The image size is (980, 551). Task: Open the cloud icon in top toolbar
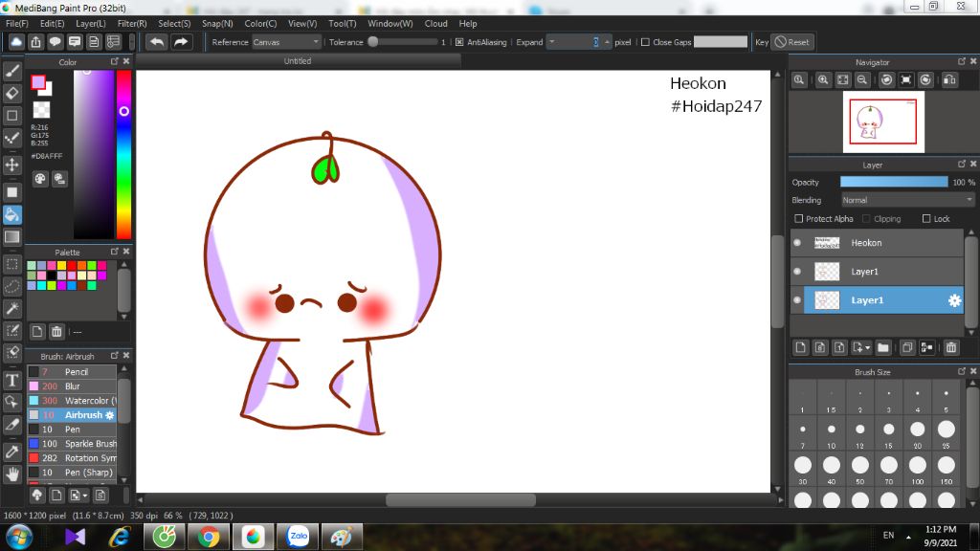[x=16, y=42]
